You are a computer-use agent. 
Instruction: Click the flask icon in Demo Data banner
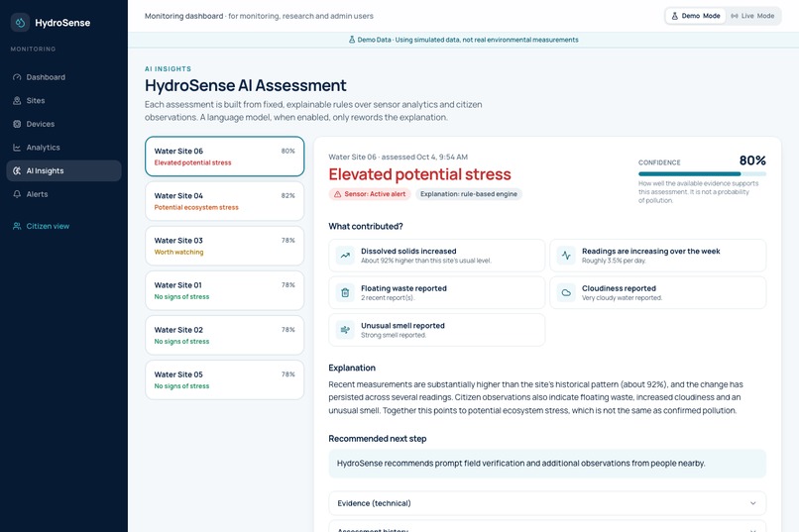click(x=352, y=40)
